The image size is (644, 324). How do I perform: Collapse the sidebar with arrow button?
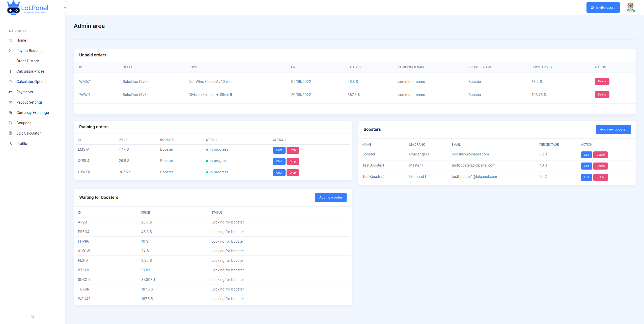click(65, 8)
